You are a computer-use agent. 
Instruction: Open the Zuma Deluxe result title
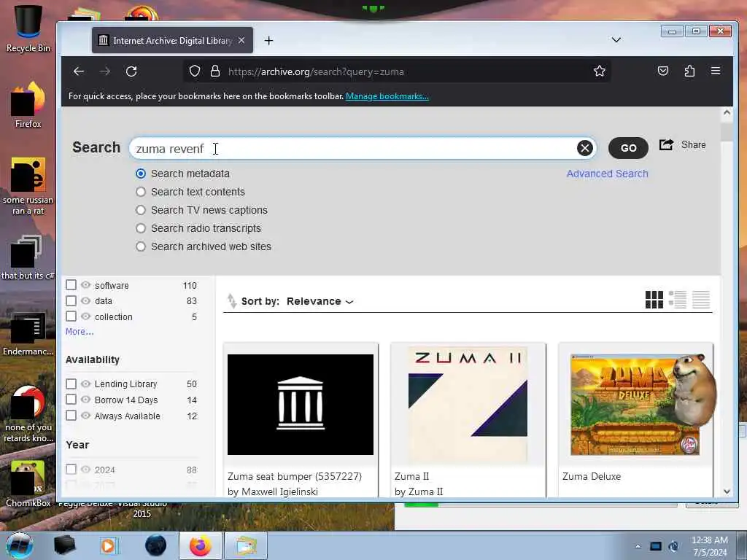coord(591,476)
